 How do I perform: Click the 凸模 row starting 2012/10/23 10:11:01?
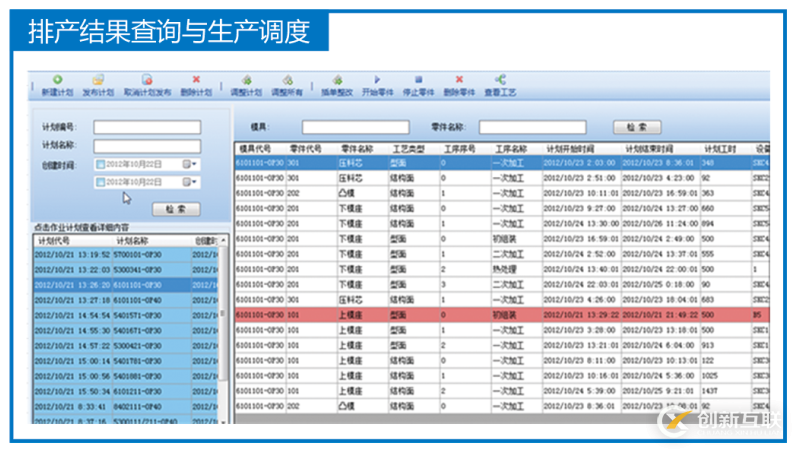(x=502, y=193)
